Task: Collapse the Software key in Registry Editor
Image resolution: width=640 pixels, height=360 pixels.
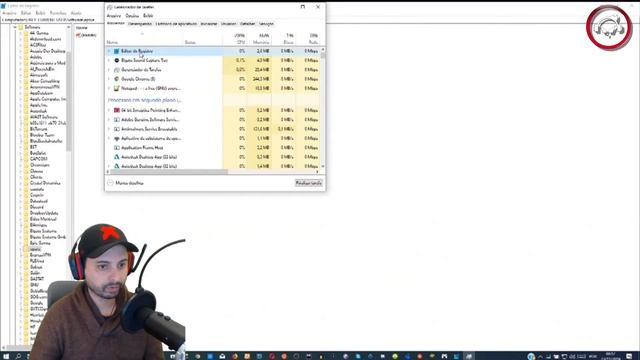Action: (15, 27)
